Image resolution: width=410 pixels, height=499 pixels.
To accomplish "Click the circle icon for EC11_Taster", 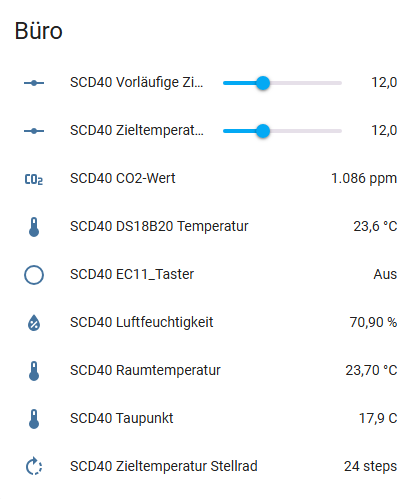I will [34, 275].
